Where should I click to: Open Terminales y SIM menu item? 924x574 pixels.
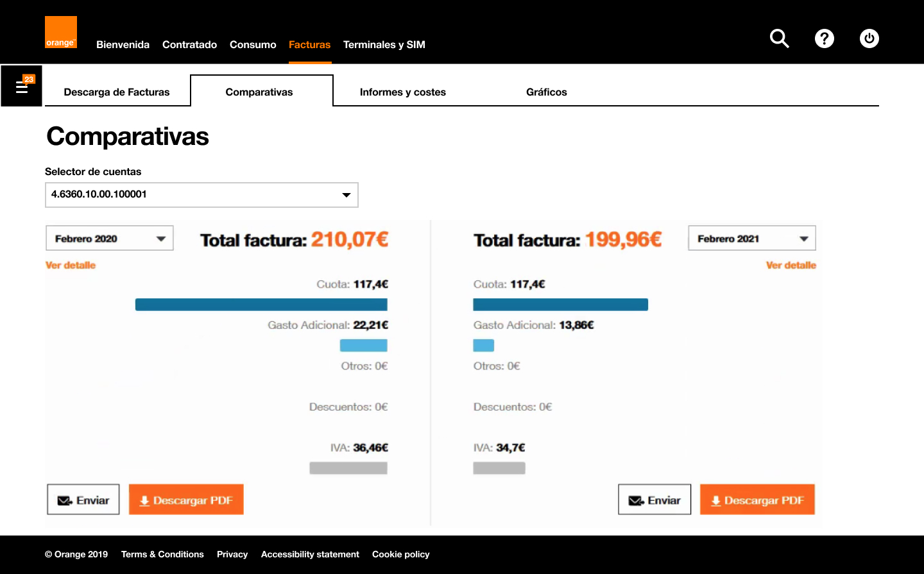384,44
